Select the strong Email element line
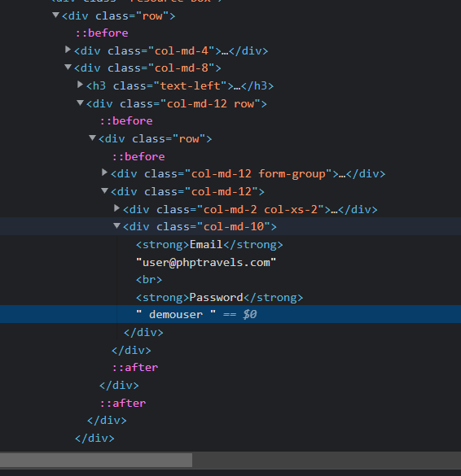Viewport: 461px width, 476px height. (x=209, y=244)
